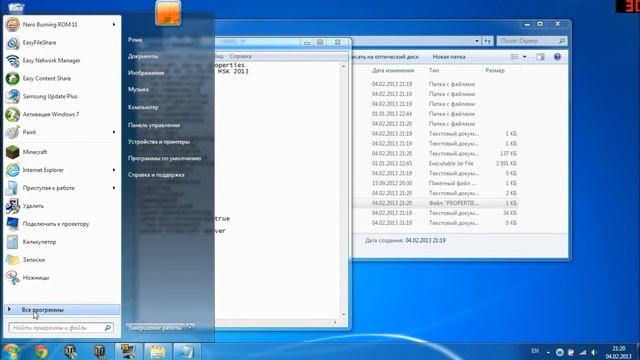Open Устройства и принтеры
Viewport: 640px width, 360px height.
pyautogui.click(x=159, y=142)
